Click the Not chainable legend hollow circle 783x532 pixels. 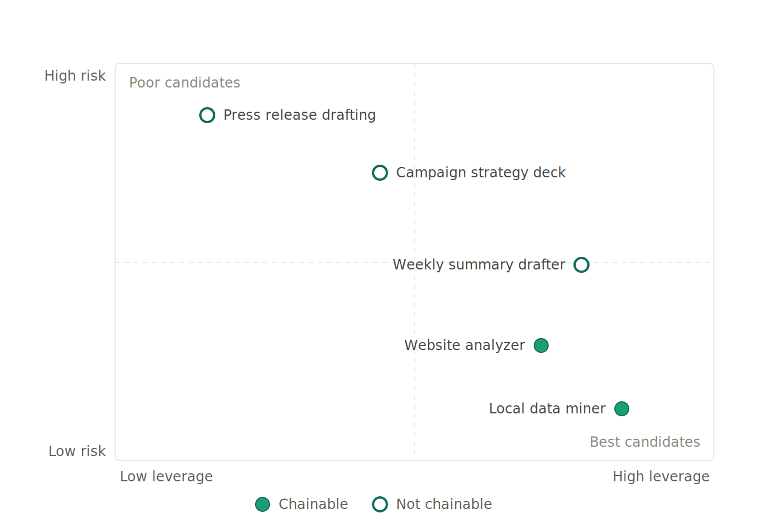click(x=380, y=504)
